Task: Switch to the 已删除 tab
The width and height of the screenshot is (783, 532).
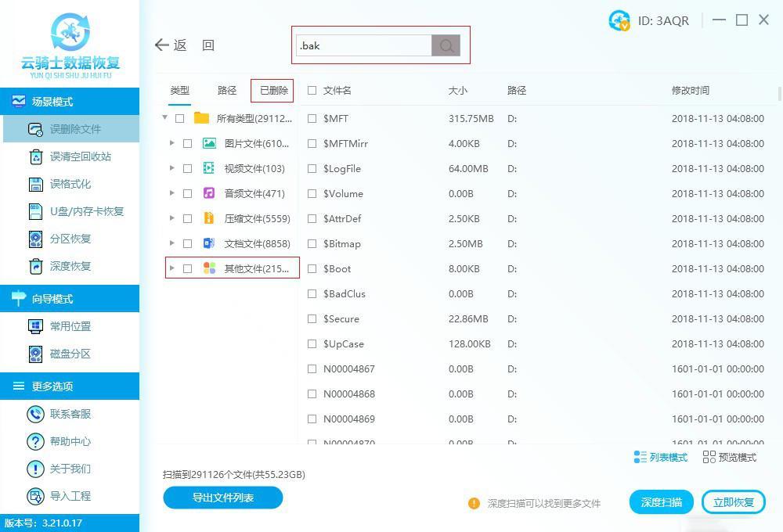Action: [272, 90]
